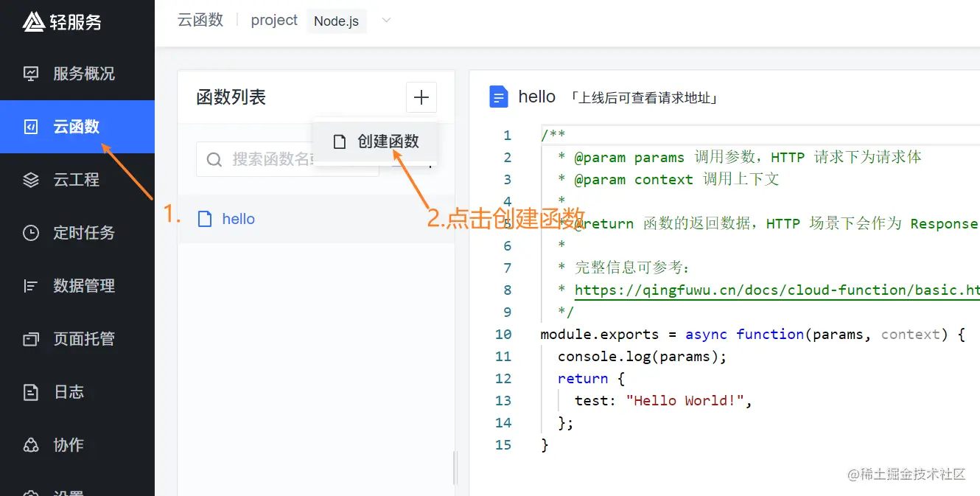Open 云工程 in sidebar

click(x=77, y=180)
